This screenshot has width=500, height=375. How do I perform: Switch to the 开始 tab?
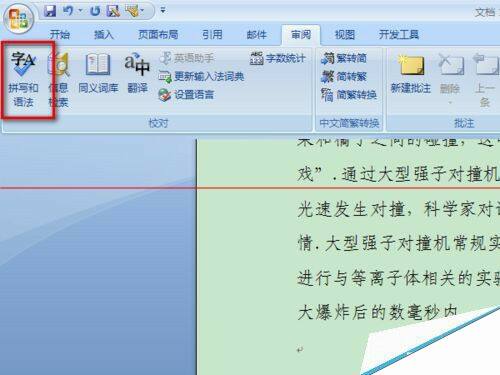tap(60, 34)
